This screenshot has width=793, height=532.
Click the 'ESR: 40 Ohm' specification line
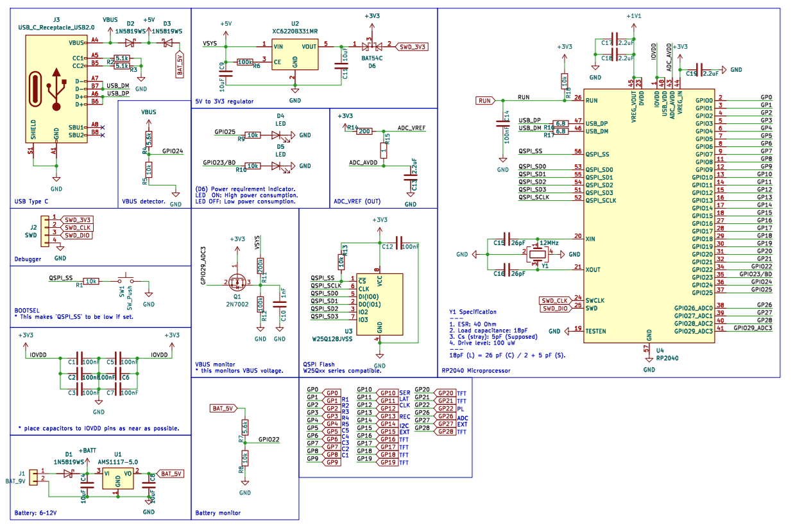473,323
